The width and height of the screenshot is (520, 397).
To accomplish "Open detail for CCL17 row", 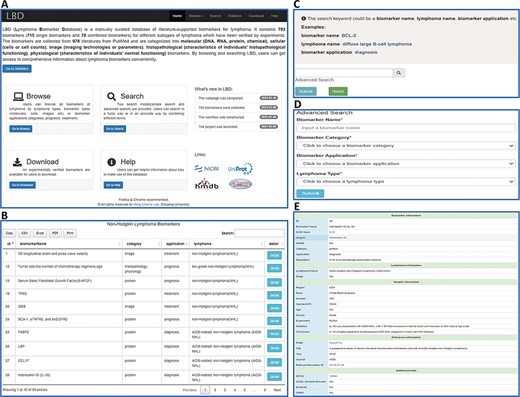I will tap(274, 362).
